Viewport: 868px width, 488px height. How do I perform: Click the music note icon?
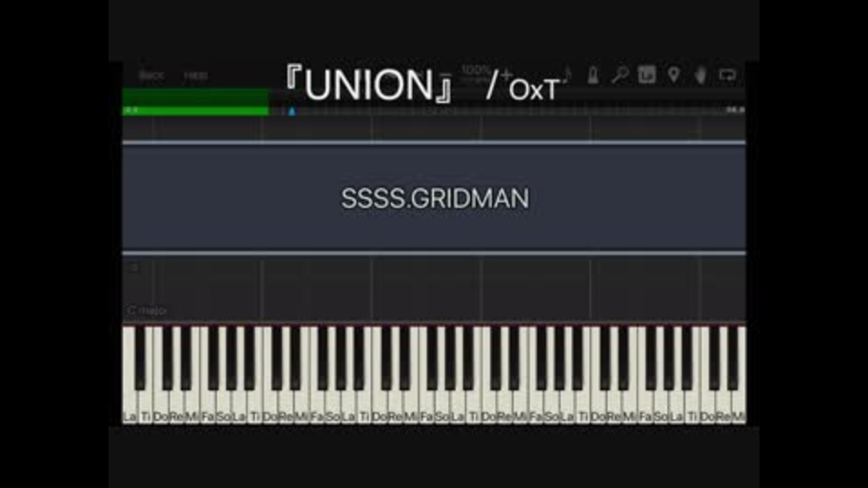pyautogui.click(x=568, y=73)
